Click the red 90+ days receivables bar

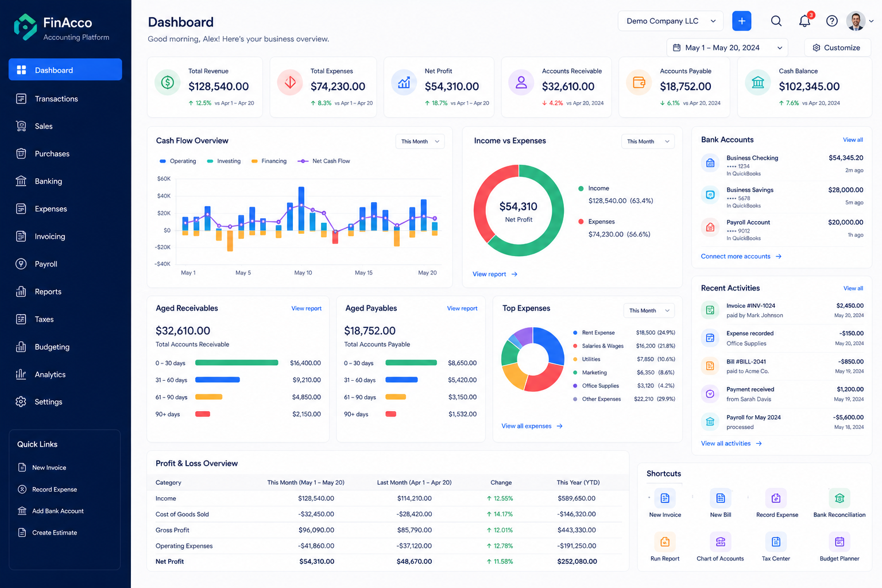pyautogui.click(x=203, y=414)
